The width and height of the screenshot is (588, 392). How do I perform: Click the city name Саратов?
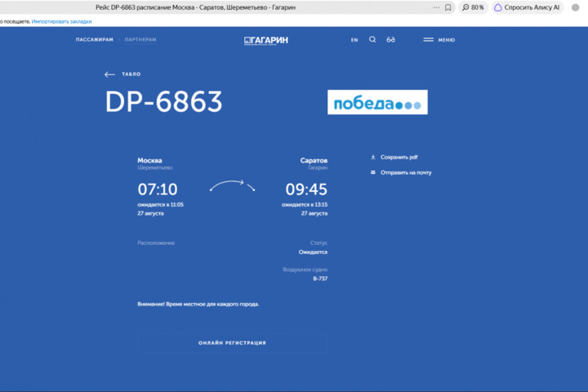pyautogui.click(x=314, y=160)
